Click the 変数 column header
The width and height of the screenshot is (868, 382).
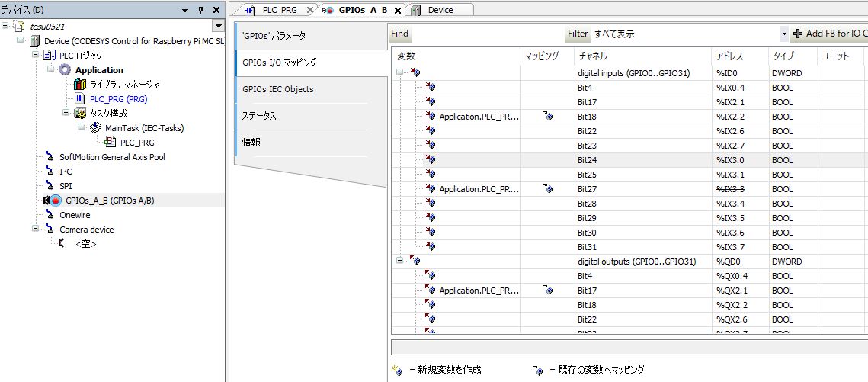pyautogui.click(x=456, y=56)
